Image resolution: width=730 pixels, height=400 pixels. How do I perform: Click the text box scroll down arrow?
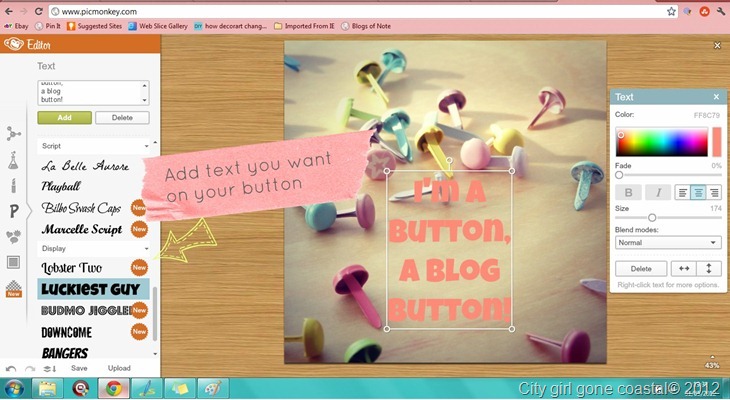coord(144,100)
